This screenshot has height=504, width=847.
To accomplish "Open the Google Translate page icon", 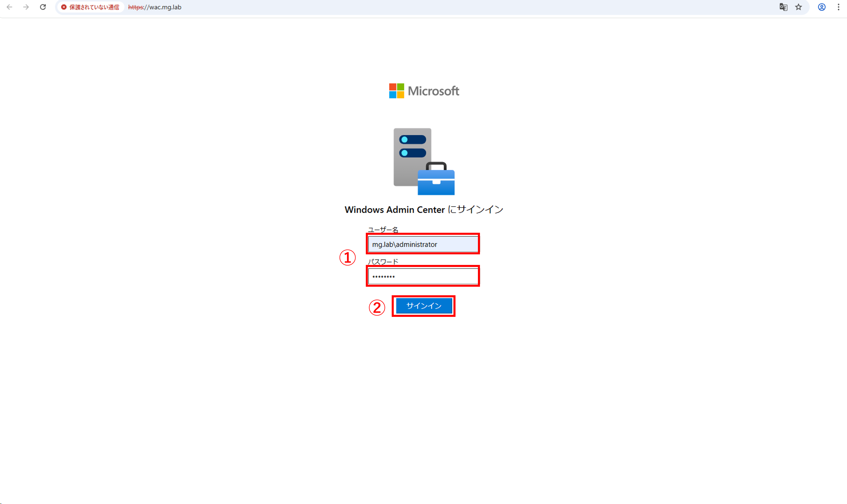I will click(x=783, y=7).
